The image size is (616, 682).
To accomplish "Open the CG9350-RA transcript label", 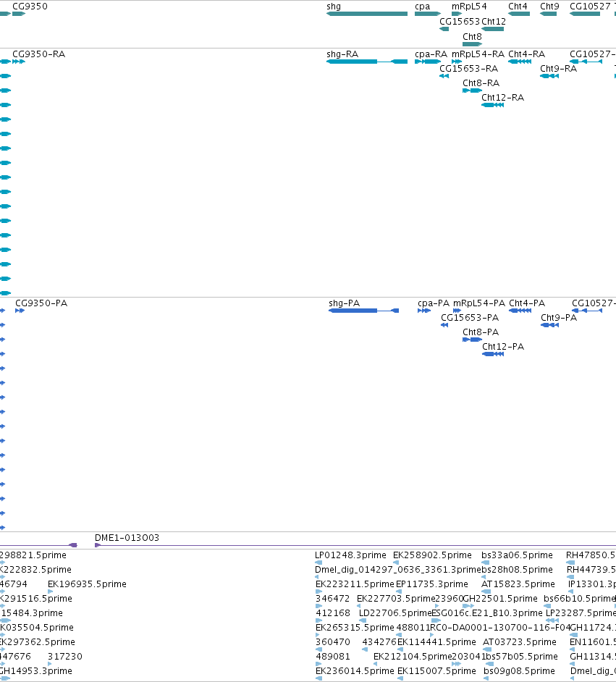I will (38, 54).
